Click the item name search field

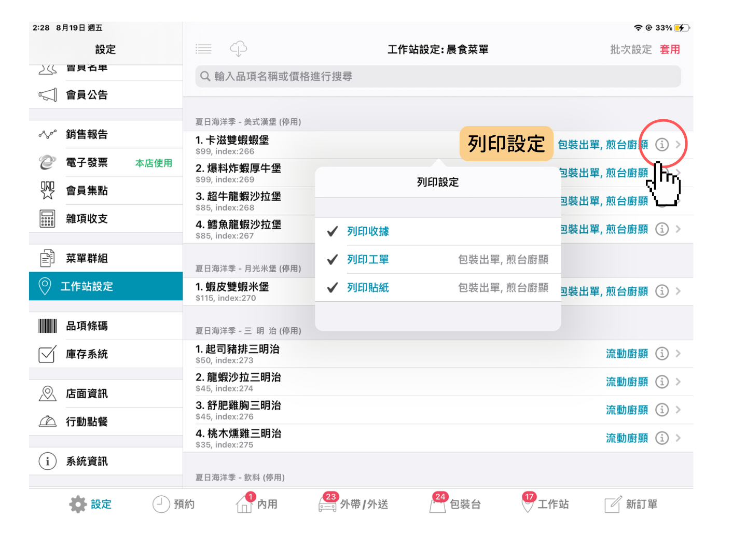437,77
